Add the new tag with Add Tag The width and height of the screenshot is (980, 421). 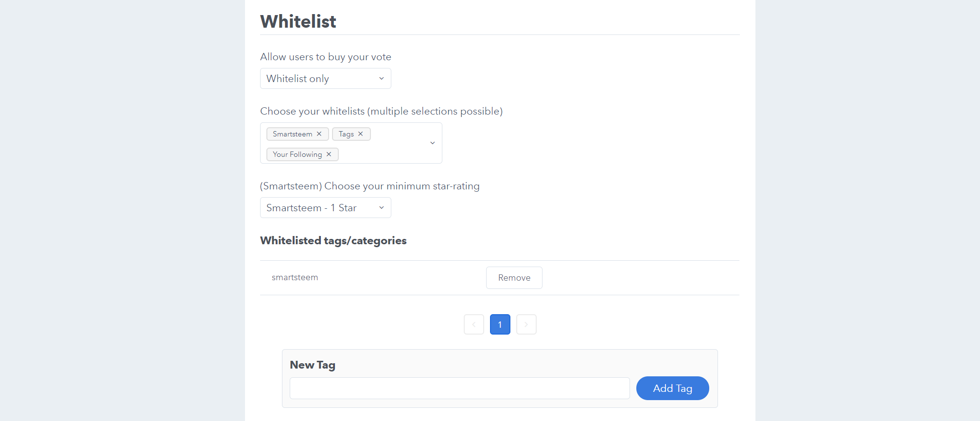673,388
